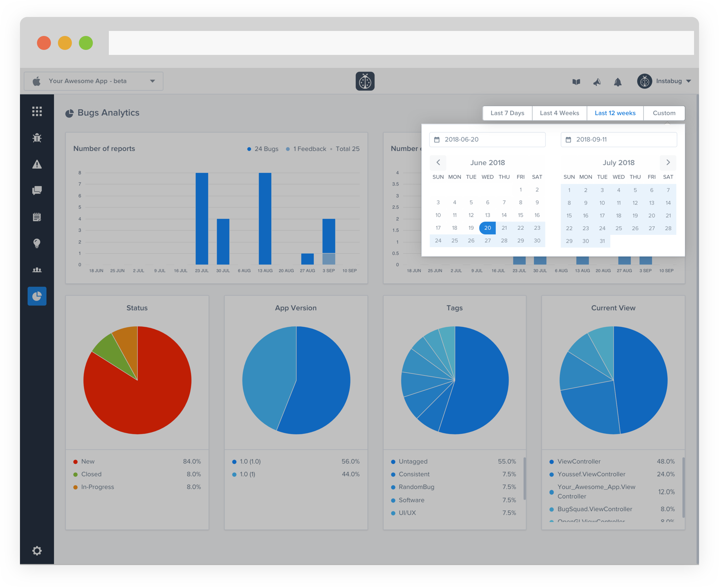
Task: Toggle the 24 Bugs legend series
Action: (x=263, y=149)
